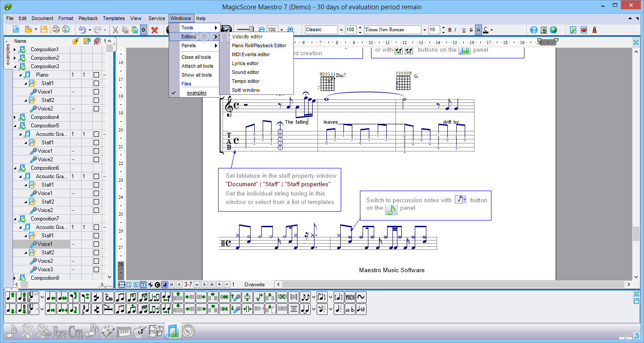Click the zoom slider in the toolbar
The width and height of the screenshot is (644, 343).
(245, 30)
